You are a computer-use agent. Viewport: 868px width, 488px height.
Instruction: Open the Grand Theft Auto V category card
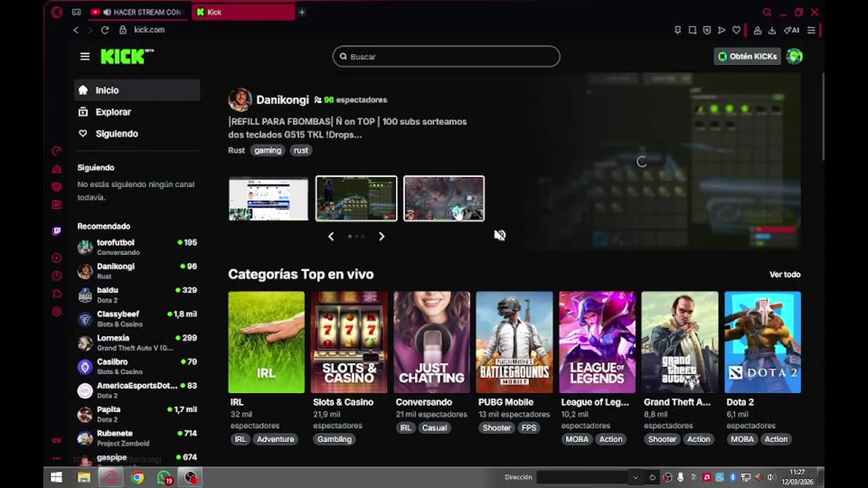click(679, 342)
